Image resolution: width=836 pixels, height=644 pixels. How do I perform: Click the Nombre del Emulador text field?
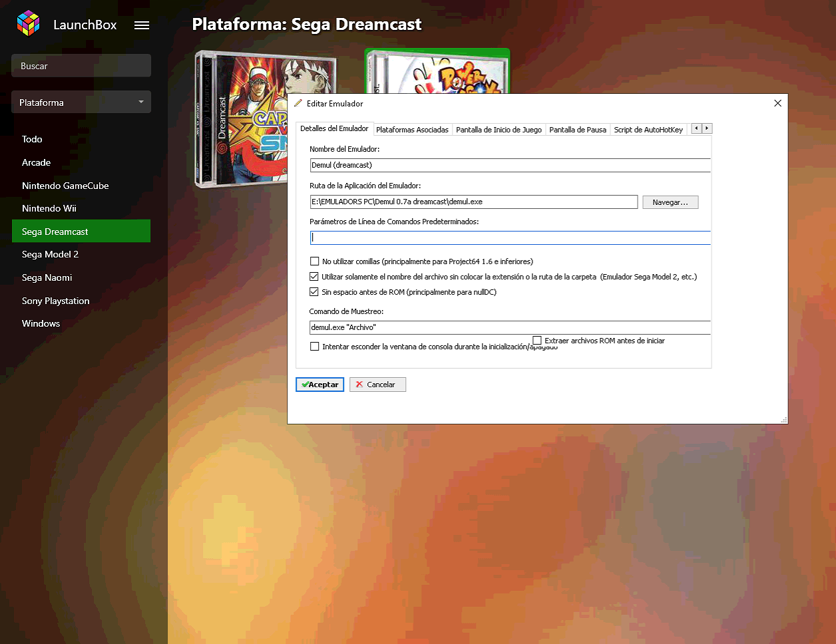click(x=510, y=165)
